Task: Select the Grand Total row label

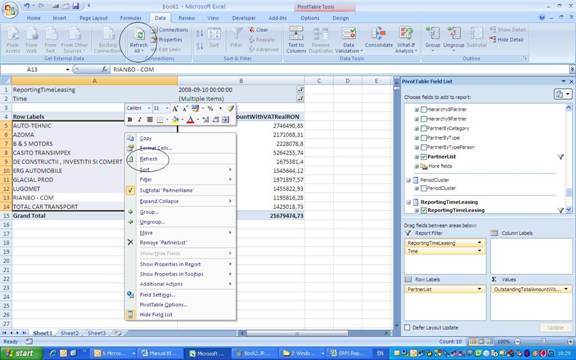Action: 29,216
